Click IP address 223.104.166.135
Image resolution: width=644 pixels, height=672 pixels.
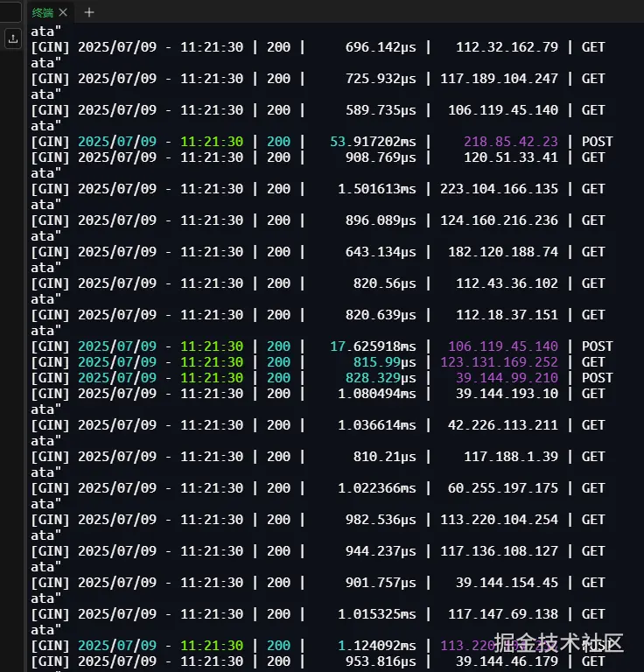[x=499, y=189]
